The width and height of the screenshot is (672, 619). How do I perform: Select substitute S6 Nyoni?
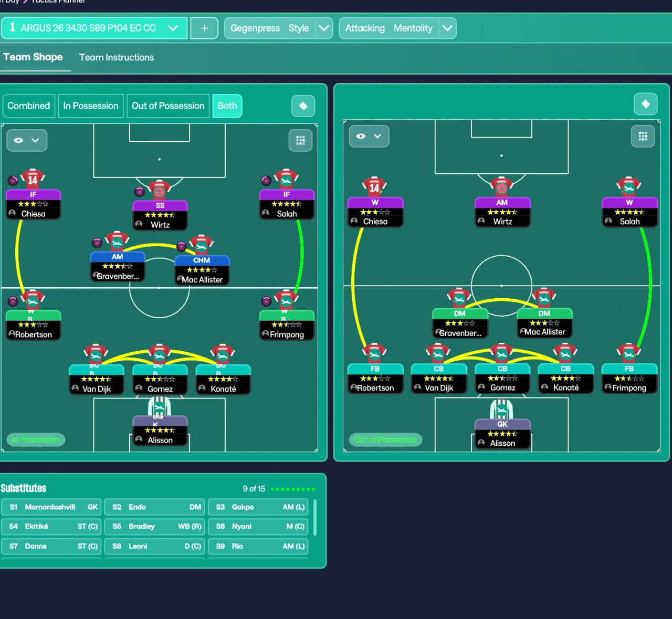(258, 527)
